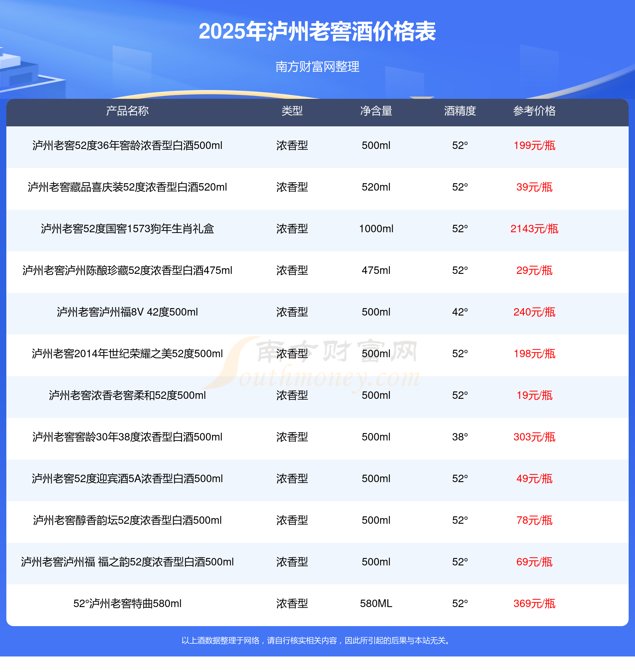The width and height of the screenshot is (635, 672).
Task: Select 泸州老窖窖龄30年38度浓香型白酒500ml name
Action: [x=127, y=437]
